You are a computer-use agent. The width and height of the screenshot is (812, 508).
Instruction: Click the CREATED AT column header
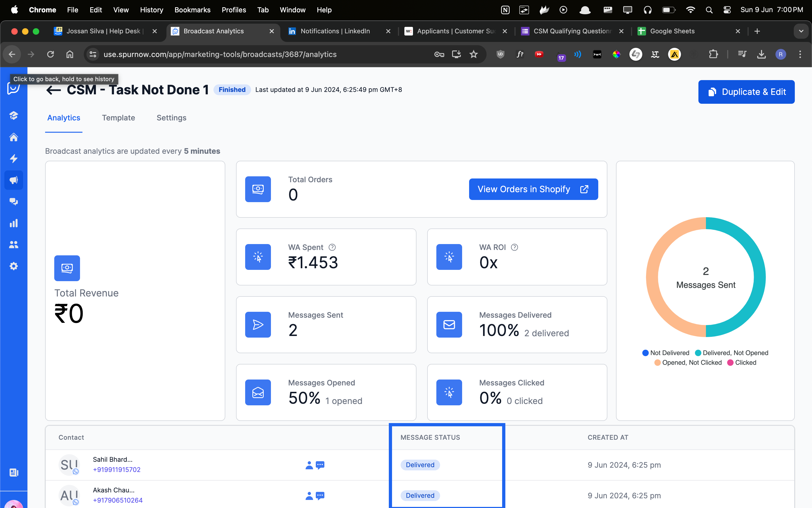click(608, 438)
